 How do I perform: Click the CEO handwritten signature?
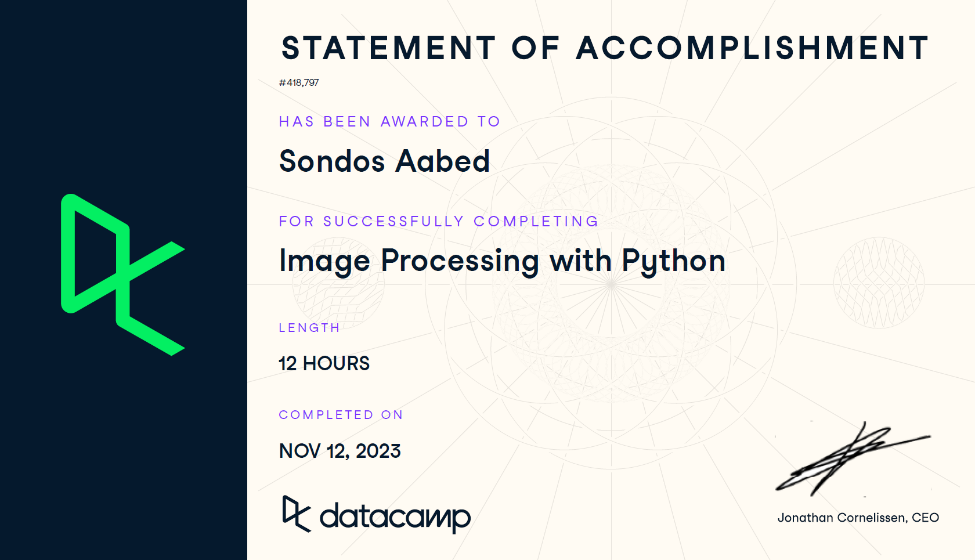point(853,458)
